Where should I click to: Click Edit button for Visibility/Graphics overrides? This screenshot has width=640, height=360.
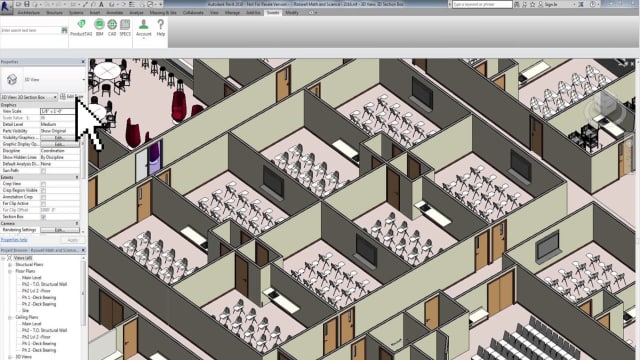click(x=59, y=138)
